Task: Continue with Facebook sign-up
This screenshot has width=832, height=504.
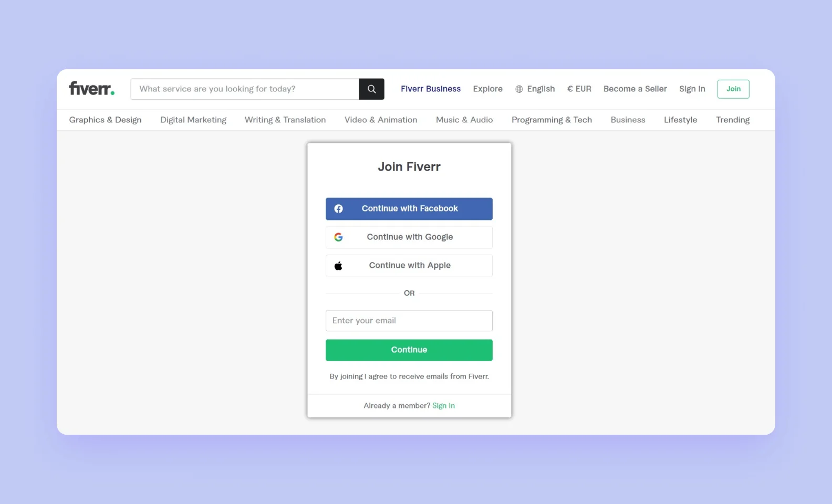Action: [409, 209]
